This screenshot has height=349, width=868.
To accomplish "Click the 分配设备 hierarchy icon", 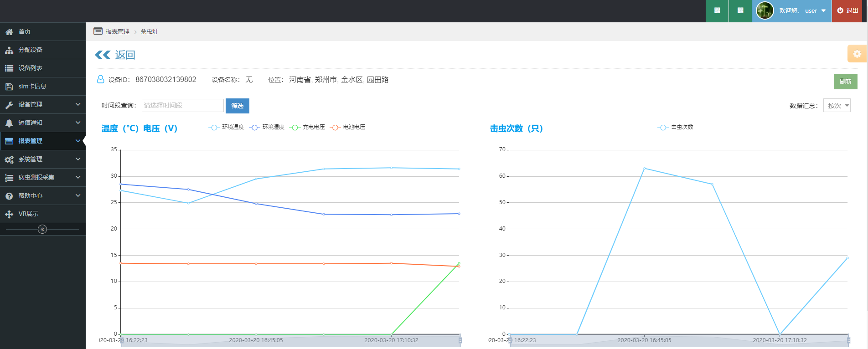I will click(x=9, y=50).
